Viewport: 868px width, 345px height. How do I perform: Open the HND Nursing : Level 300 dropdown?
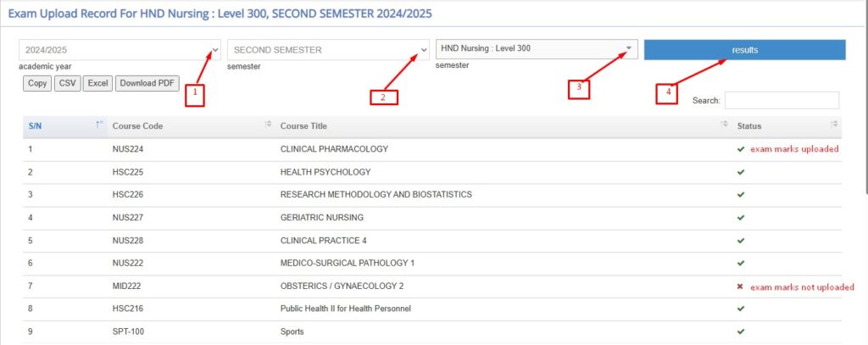(x=536, y=48)
